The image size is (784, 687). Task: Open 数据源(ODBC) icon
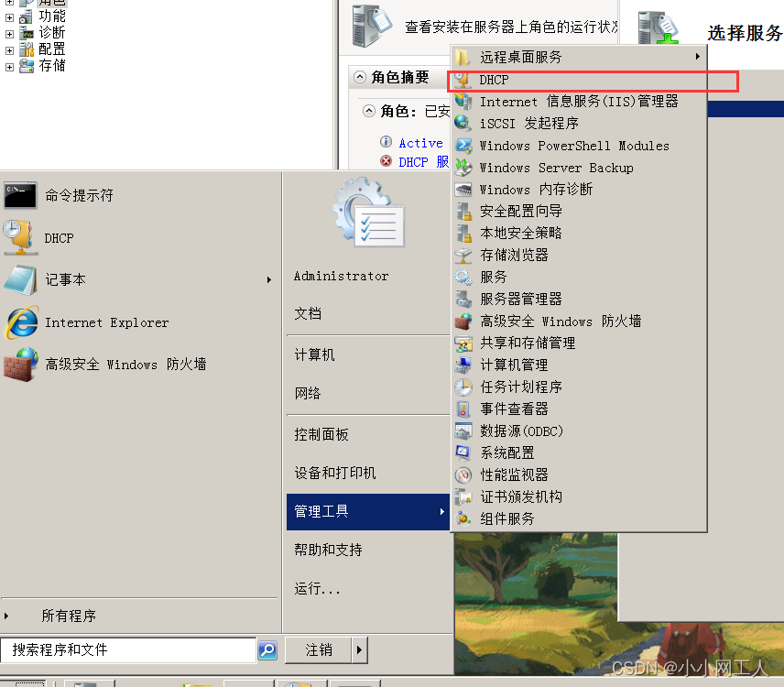pyautogui.click(x=463, y=431)
